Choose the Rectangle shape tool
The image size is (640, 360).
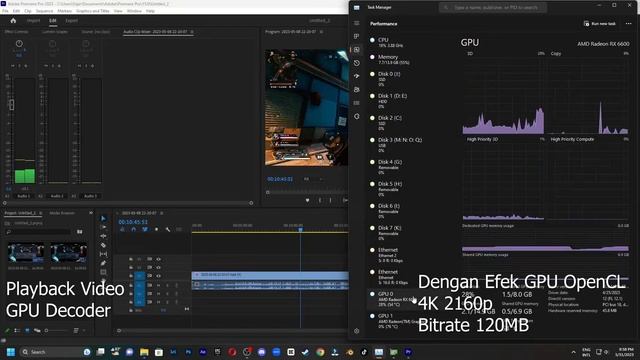pyautogui.click(x=103, y=272)
